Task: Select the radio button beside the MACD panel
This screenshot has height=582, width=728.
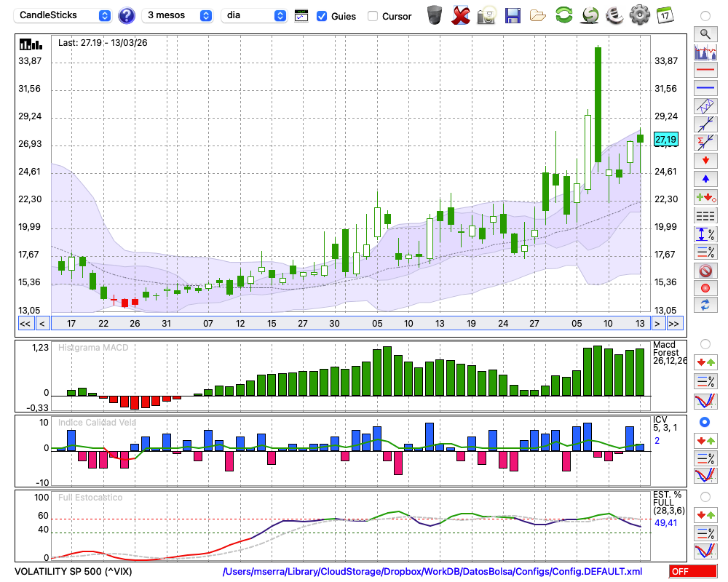Action: [x=705, y=343]
